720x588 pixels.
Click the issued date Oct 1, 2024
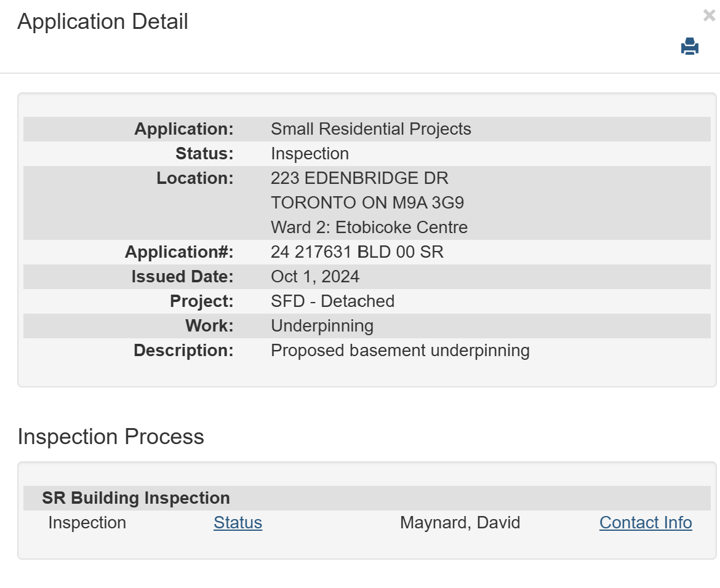[315, 277]
